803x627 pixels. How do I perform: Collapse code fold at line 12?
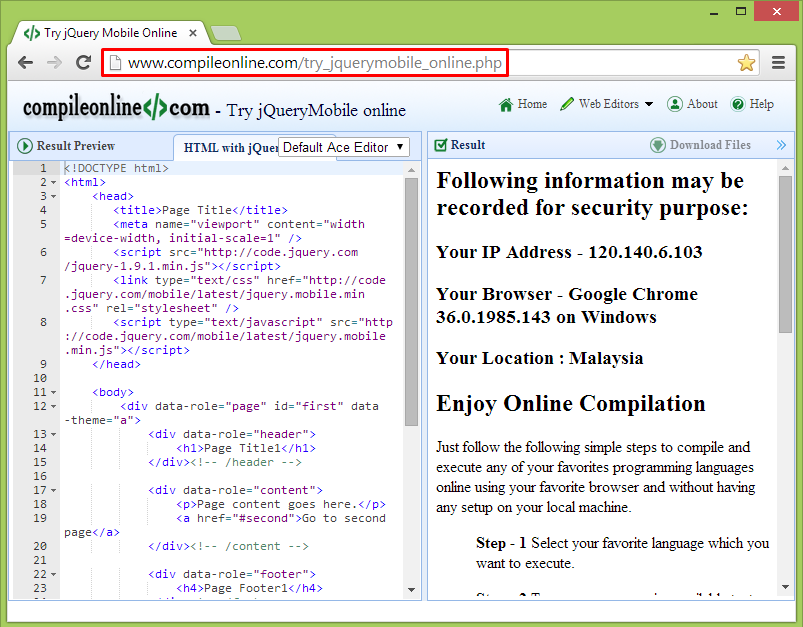point(53,407)
